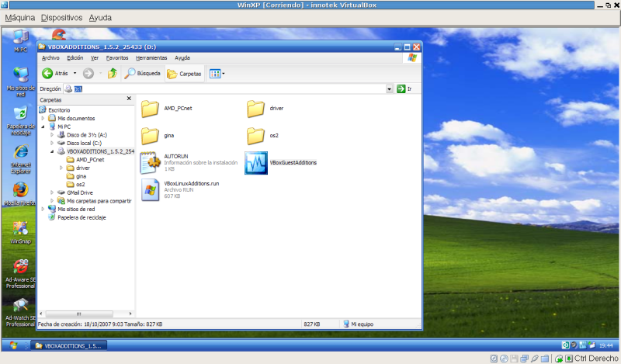Close the Carpetas side panel
621x364 pixels.
(129, 99)
